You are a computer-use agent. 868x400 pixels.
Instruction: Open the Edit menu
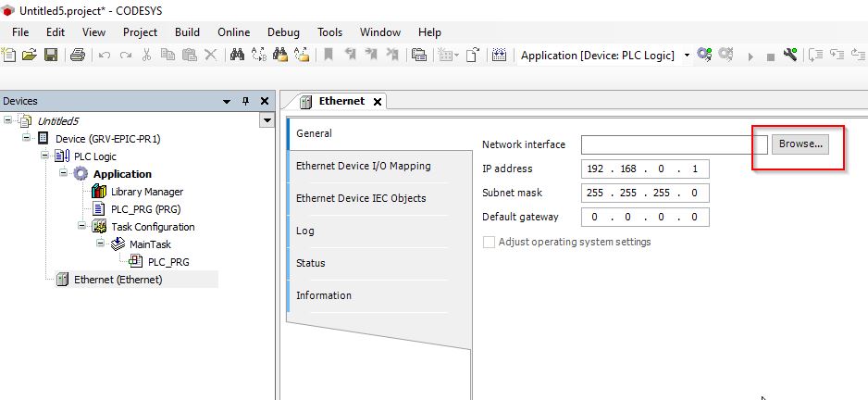pos(56,32)
